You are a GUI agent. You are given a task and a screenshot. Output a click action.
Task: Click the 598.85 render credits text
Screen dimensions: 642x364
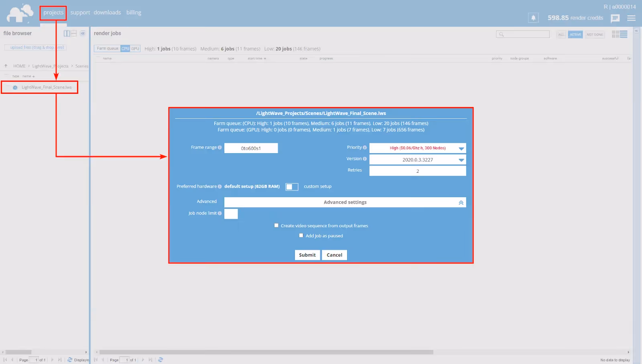point(575,18)
